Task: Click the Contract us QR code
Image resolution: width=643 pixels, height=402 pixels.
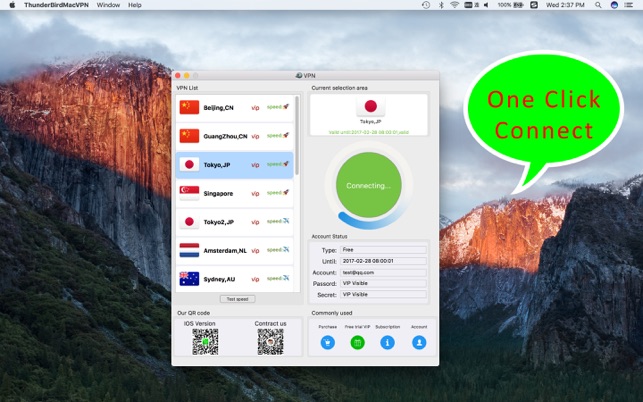Action: (x=270, y=342)
